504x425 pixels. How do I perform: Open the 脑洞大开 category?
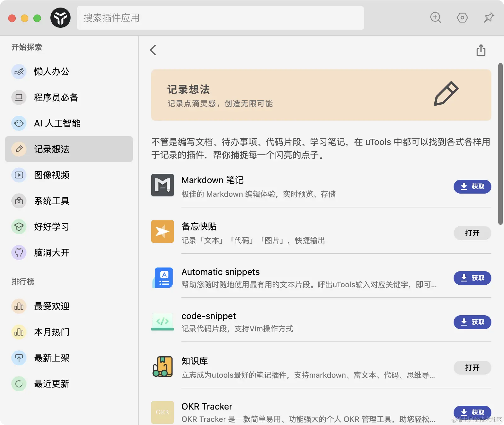69,253
